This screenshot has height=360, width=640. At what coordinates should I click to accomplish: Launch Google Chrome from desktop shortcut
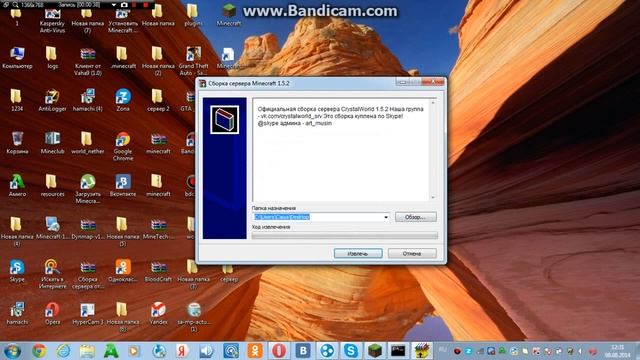[x=123, y=146]
